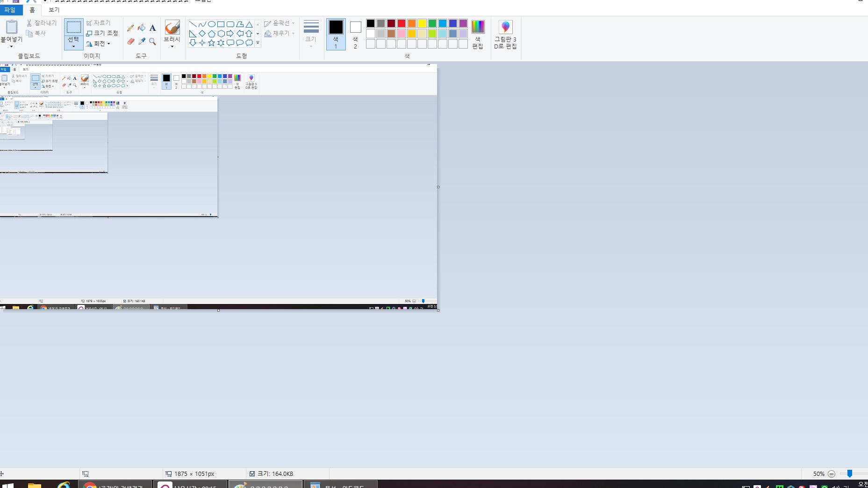Open the 채우기 shape fill dropdown
This screenshot has width=868, height=488.
tap(280, 34)
